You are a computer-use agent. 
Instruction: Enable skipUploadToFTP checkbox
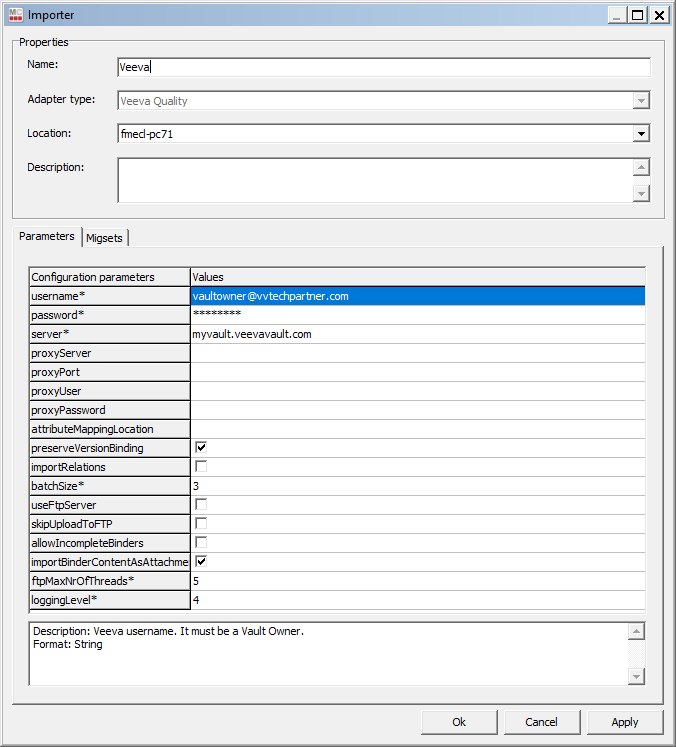(201, 524)
